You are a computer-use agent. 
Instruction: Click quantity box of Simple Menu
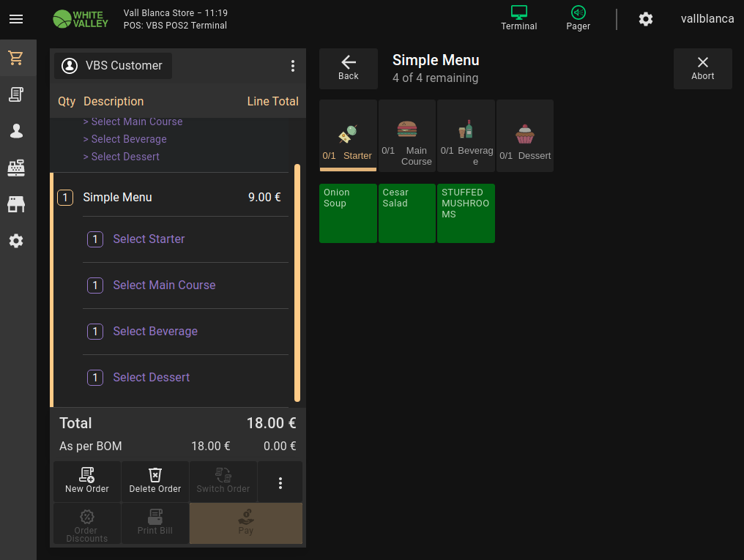click(65, 197)
